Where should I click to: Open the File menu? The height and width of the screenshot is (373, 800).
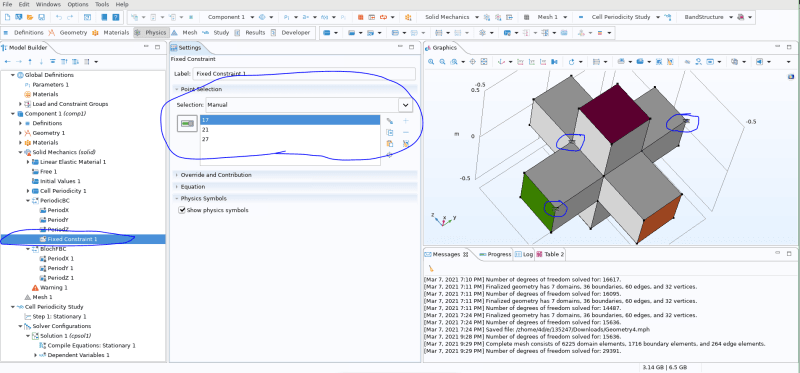tap(7, 4)
